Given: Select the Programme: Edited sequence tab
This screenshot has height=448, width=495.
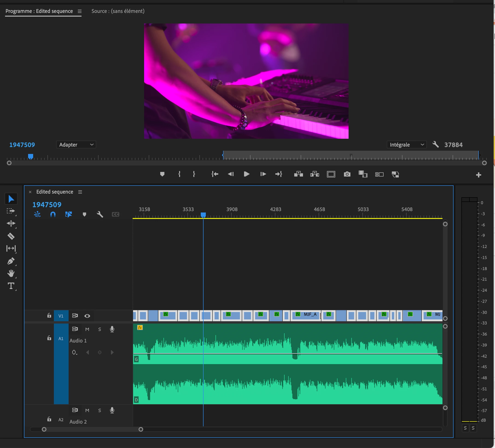Looking at the screenshot, I should click(39, 11).
